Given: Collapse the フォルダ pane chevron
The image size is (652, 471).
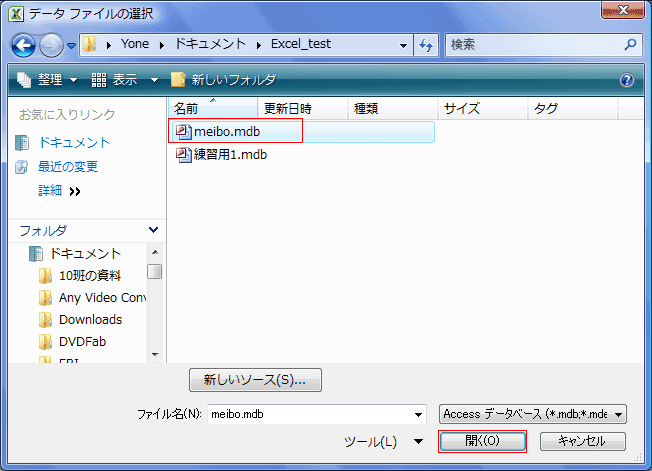Looking at the screenshot, I should click(153, 230).
